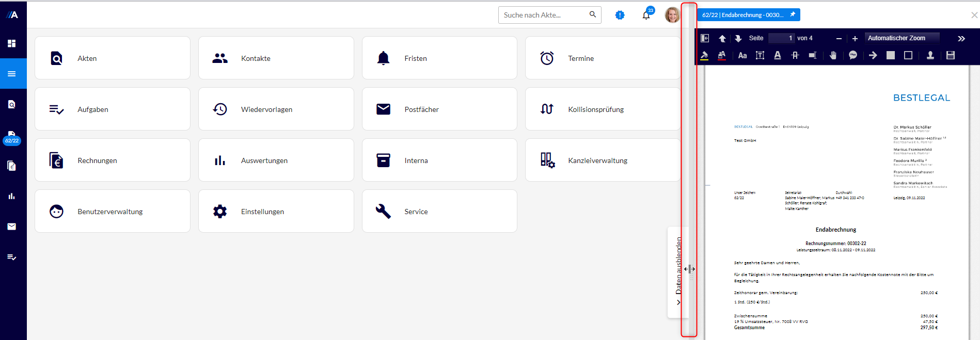
Task: Click the stamp tool in PDF toolbar
Action: pyautogui.click(x=930, y=55)
